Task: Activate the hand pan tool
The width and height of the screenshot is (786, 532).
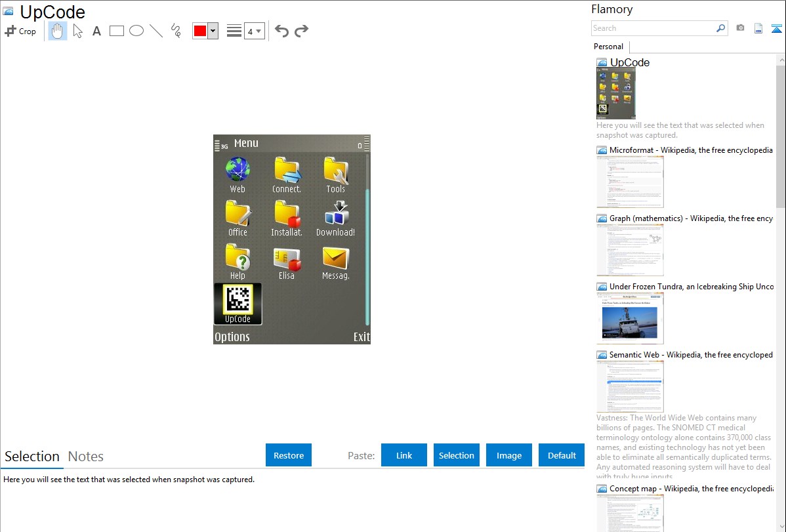Action: pos(58,31)
